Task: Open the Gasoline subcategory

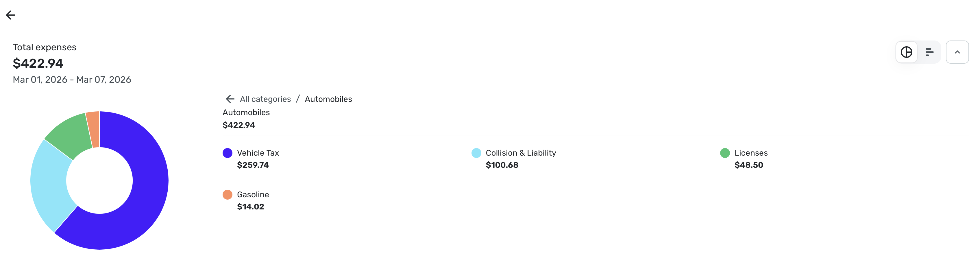Action: (x=253, y=195)
